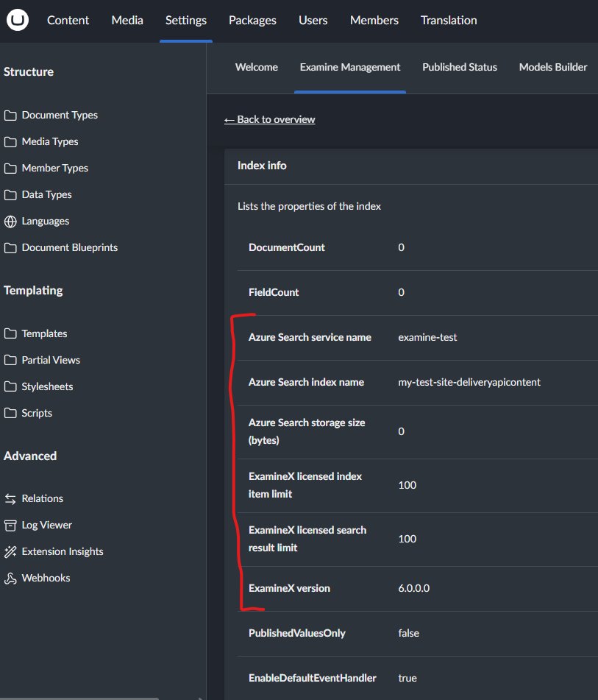This screenshot has width=598, height=700.
Task: Click the Umbraco logo icon
Action: point(18,20)
